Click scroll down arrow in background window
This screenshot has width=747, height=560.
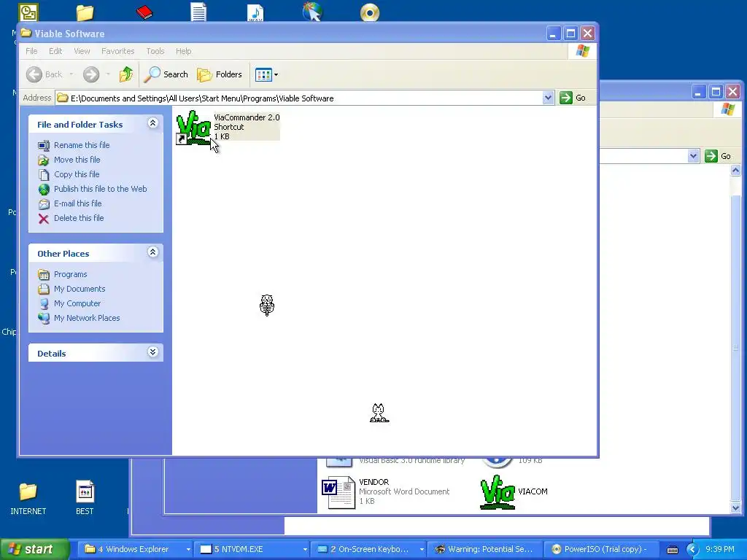coord(735,507)
